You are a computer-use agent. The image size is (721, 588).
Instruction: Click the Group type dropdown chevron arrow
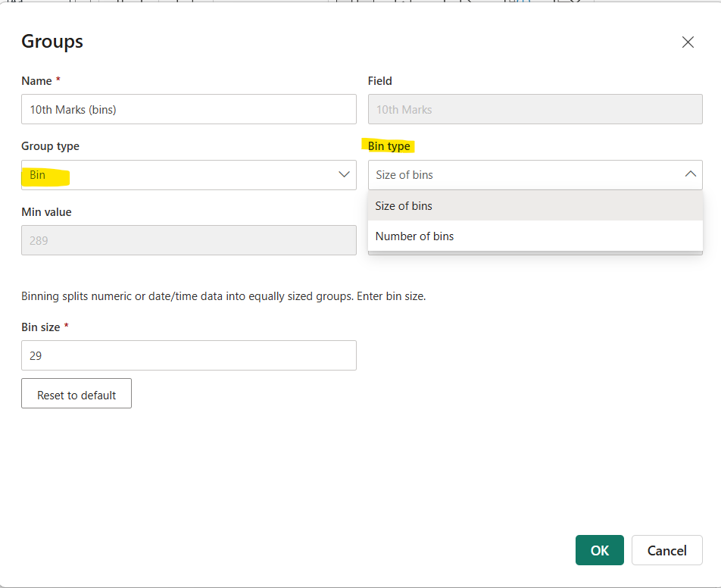(x=343, y=175)
